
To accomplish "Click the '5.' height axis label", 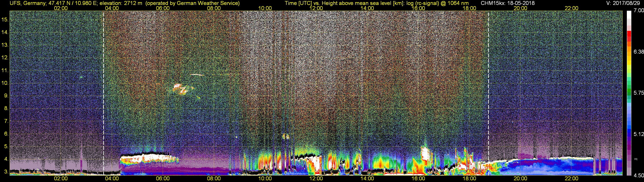I will coord(6,146).
